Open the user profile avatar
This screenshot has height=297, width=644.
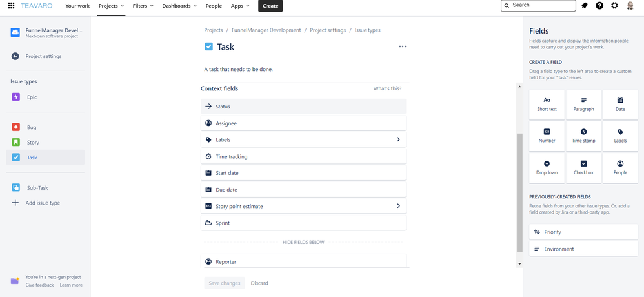[630, 6]
